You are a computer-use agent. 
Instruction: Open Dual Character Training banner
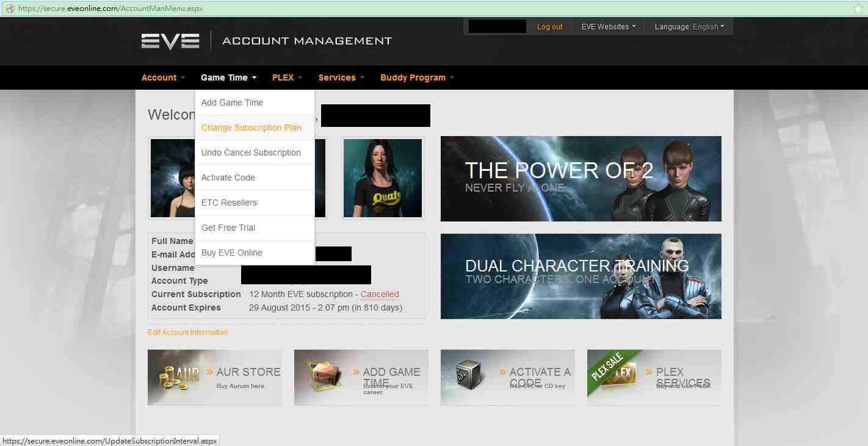tap(581, 276)
